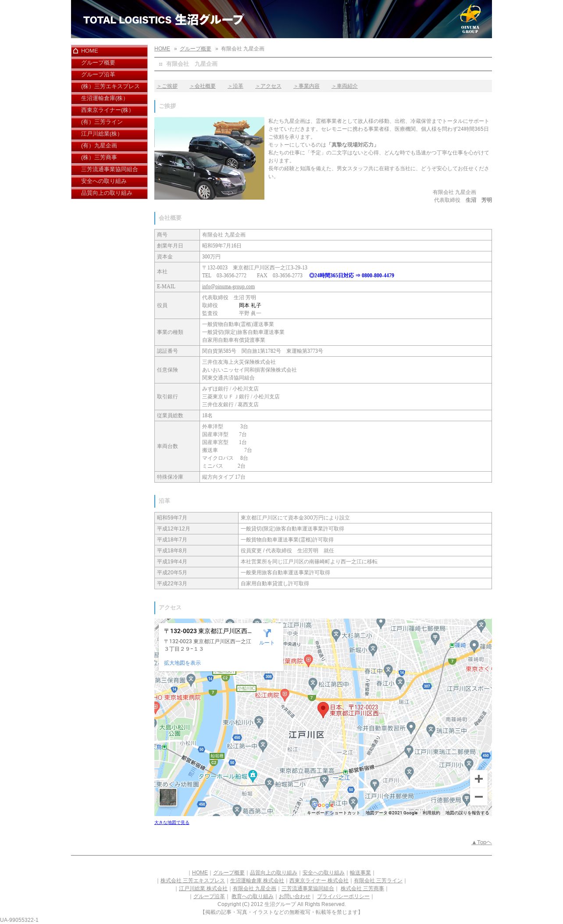Click HOME in the breadcrumb

[162, 49]
